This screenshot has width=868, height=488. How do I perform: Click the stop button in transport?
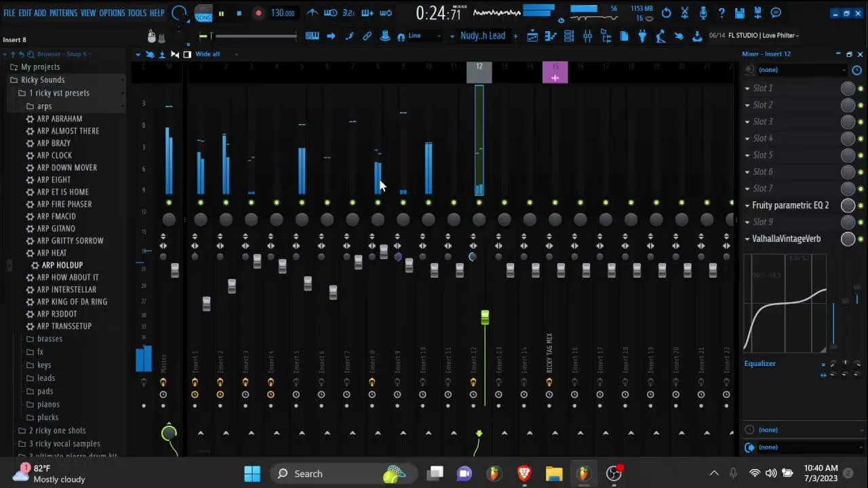point(239,13)
